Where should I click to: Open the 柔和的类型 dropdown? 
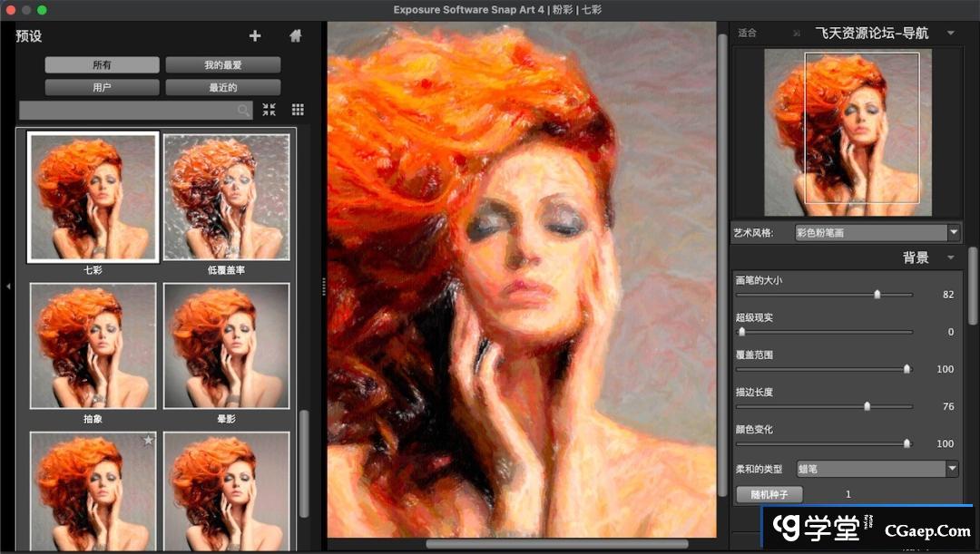coord(877,469)
